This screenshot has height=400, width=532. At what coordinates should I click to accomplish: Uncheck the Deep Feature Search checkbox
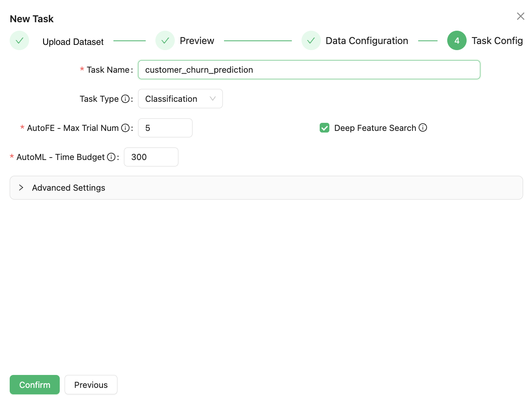(325, 128)
